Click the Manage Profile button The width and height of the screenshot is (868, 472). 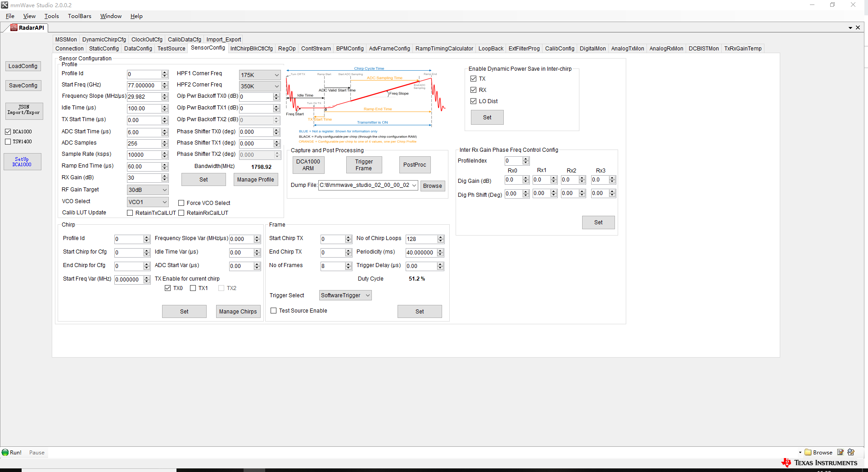[x=256, y=180]
